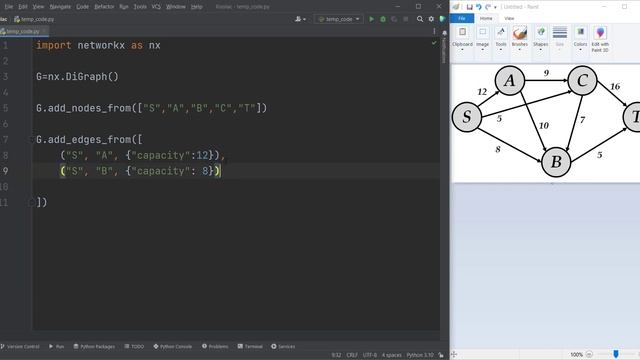Click the JetBrains Toolbox icon at toolbar right end
This screenshot has width=640, height=360.
(442, 19)
